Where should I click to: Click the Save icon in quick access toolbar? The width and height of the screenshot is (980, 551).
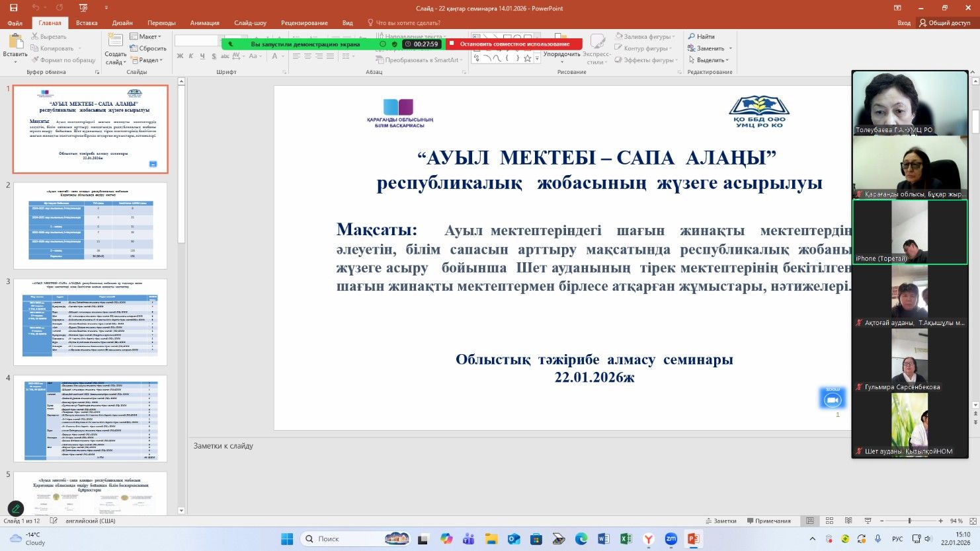tap(14, 8)
